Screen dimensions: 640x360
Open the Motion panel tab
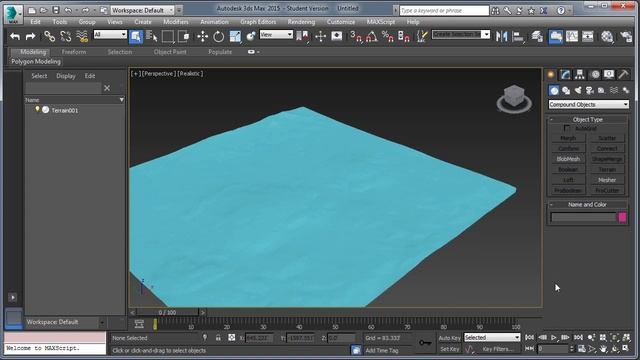[x=595, y=74]
